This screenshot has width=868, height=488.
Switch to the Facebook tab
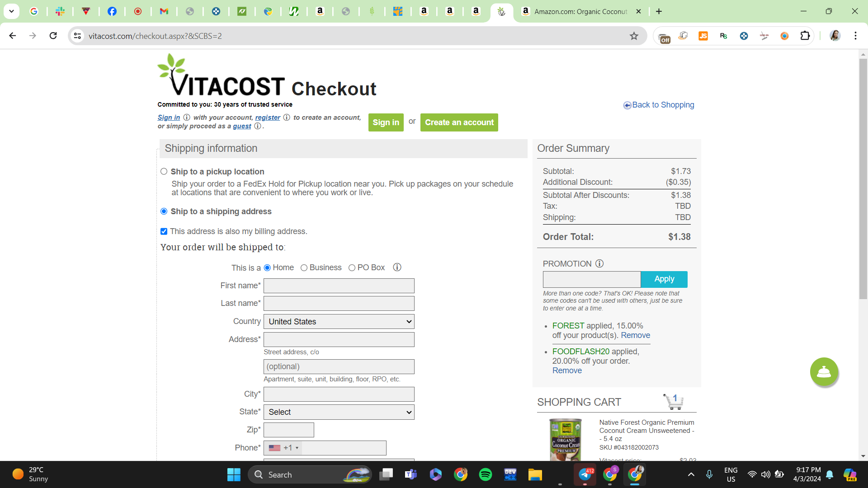click(x=112, y=11)
